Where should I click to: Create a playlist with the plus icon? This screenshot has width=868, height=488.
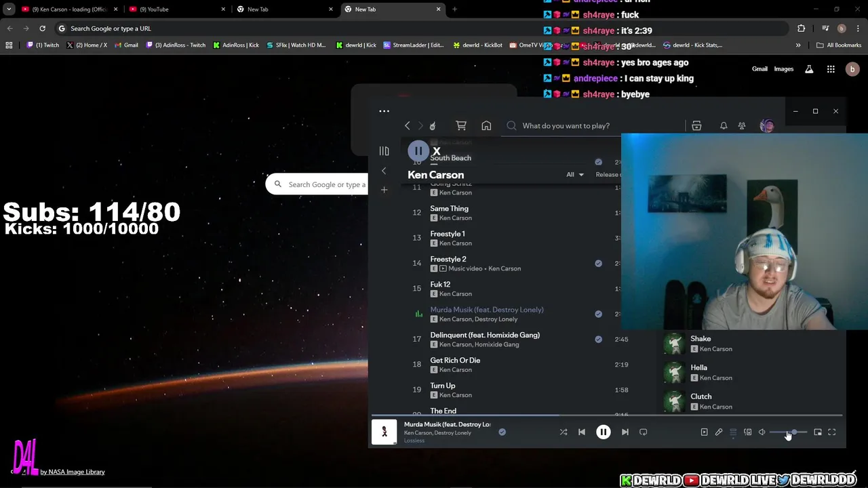coord(384,190)
